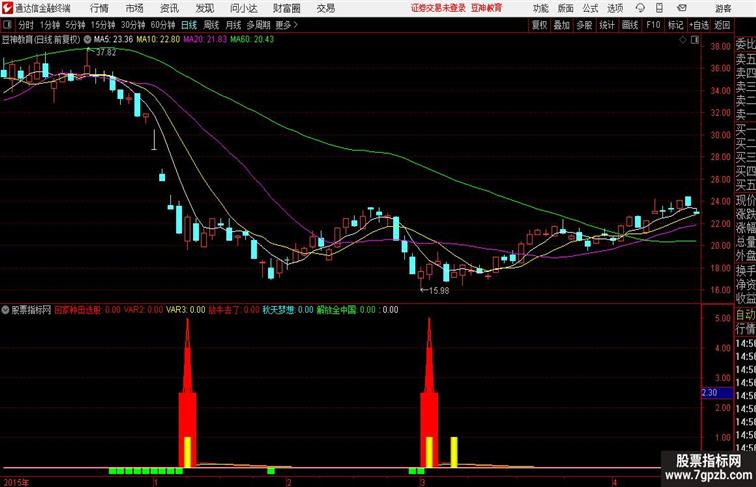Screen dimensions: 756x487
Task: Click the 自动 label in the right panel
Action: (x=745, y=315)
